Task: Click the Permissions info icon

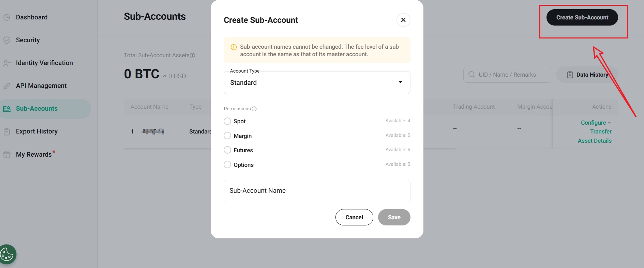Action: coord(254,109)
